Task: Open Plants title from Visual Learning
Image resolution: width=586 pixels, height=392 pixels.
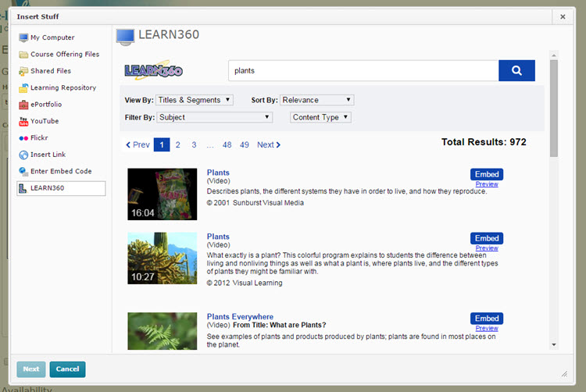Action: [218, 237]
